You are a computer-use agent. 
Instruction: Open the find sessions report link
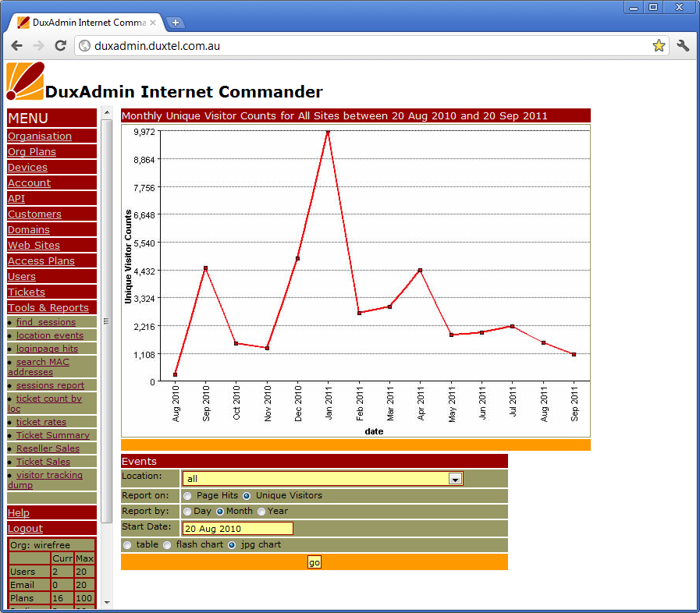(x=46, y=322)
